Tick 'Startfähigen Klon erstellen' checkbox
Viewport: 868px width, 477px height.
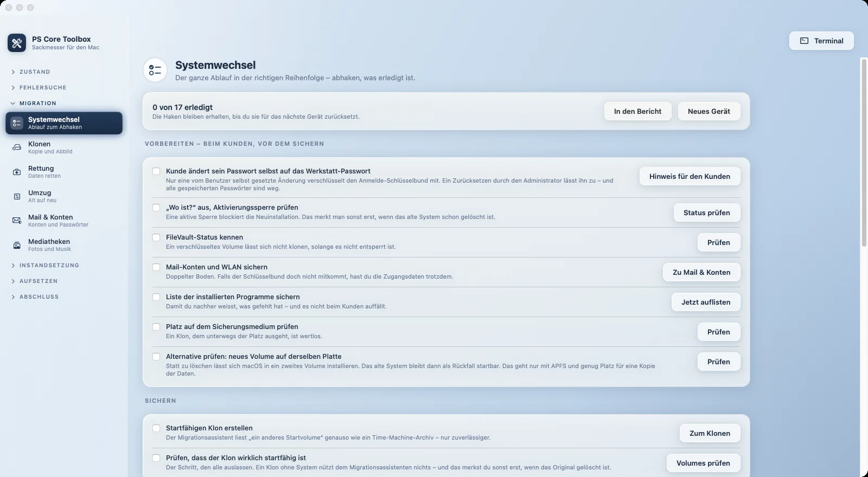point(156,428)
